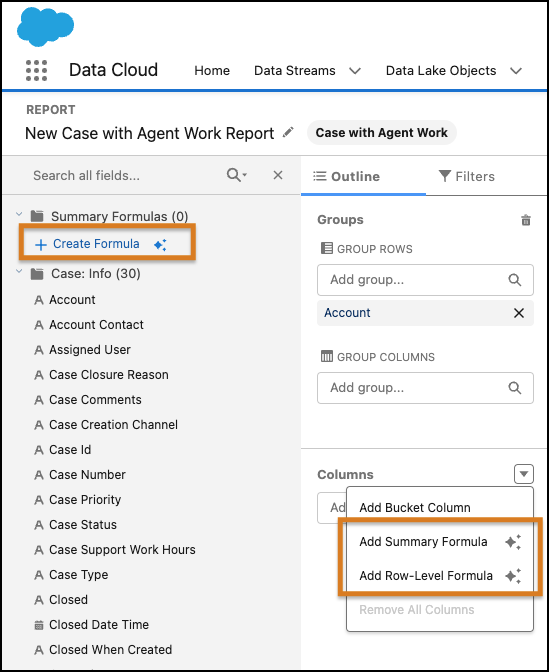Close the fields search panel with X

(x=278, y=175)
